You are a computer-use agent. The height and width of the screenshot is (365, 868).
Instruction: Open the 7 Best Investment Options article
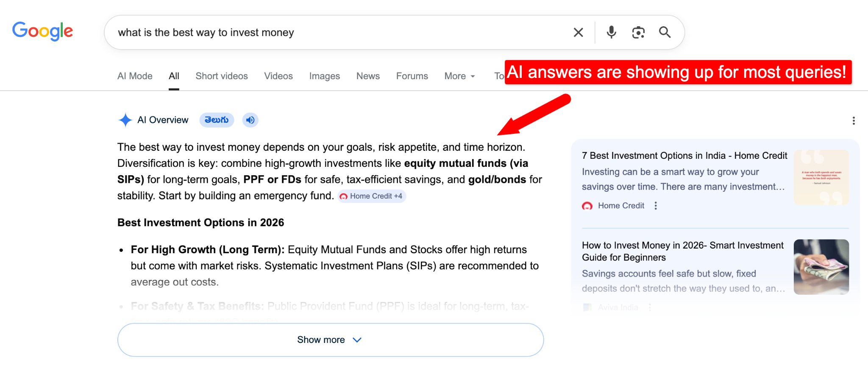pyautogui.click(x=684, y=155)
